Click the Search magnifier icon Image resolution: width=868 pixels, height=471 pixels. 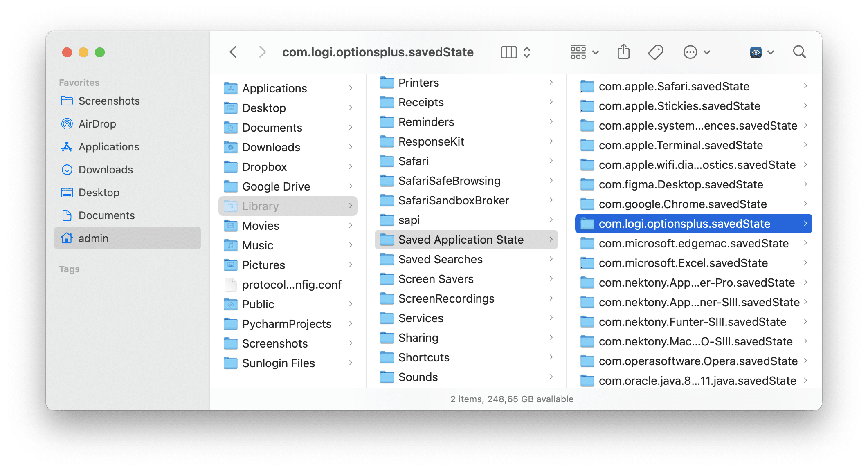coord(799,52)
